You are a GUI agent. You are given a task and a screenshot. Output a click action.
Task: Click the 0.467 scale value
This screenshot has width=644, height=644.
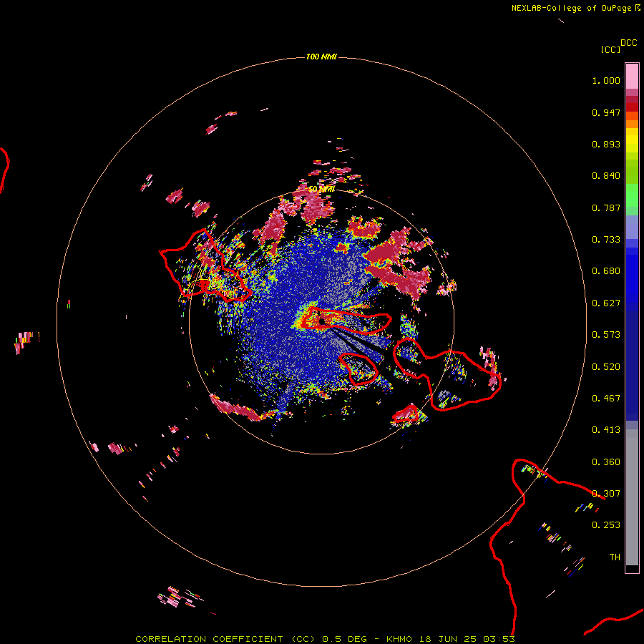tap(606, 399)
